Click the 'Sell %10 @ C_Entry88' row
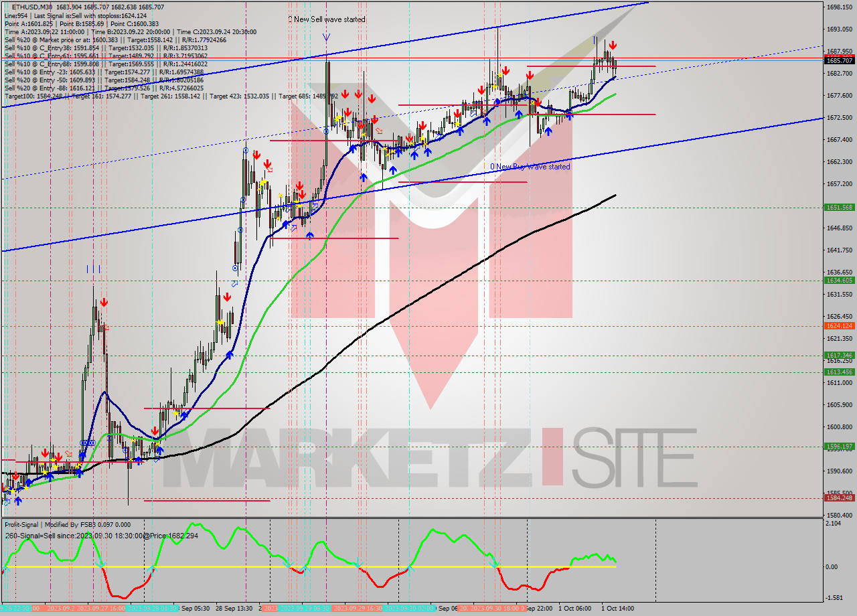This screenshot has width=857, height=616. click(x=106, y=64)
